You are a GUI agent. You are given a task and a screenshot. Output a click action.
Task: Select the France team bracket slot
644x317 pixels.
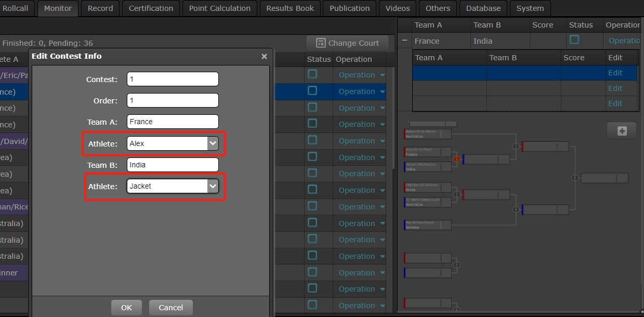[427, 152]
